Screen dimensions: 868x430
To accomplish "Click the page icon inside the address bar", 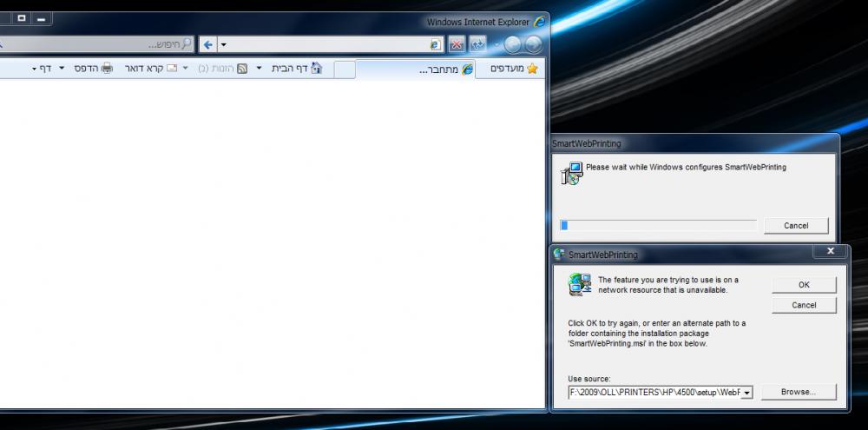I will (436, 45).
